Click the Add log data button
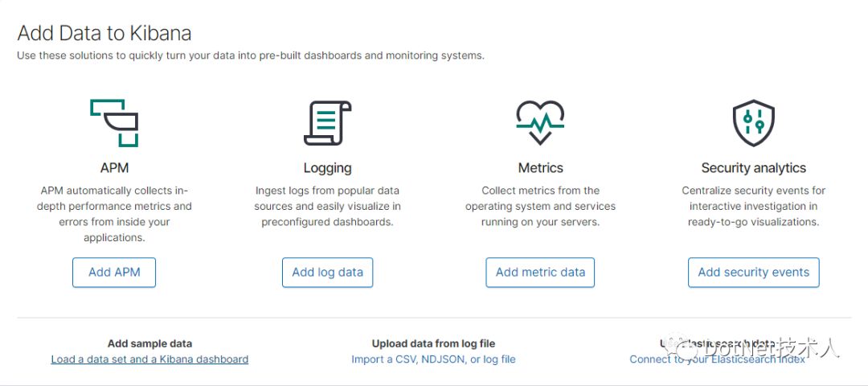The image size is (868, 386). coord(328,273)
